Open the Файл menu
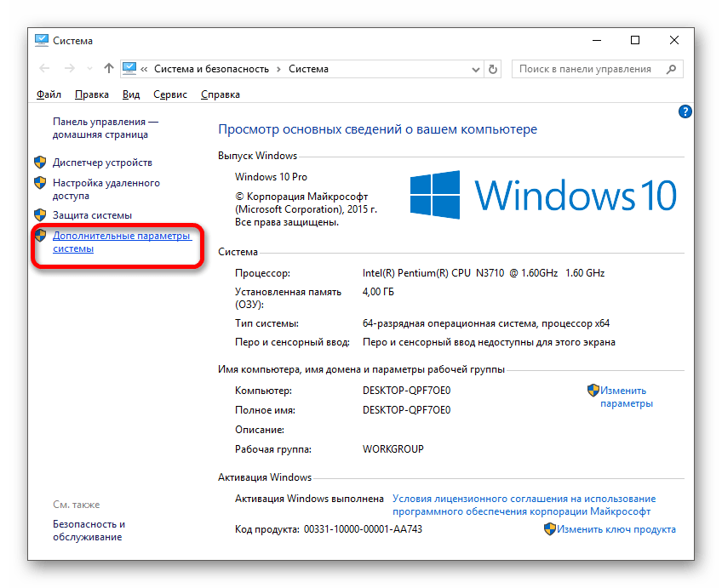The height and width of the screenshot is (588, 722). [x=49, y=94]
